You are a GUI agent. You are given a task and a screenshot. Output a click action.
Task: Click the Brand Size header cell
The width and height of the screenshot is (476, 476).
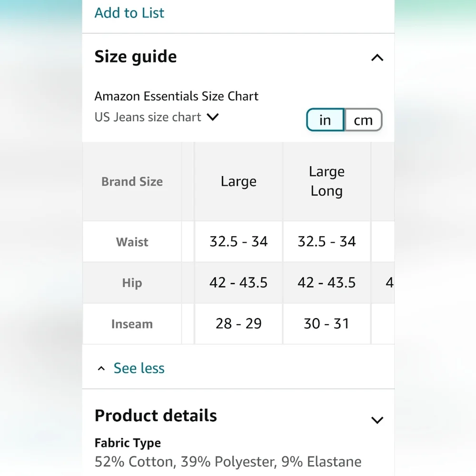coord(132,181)
